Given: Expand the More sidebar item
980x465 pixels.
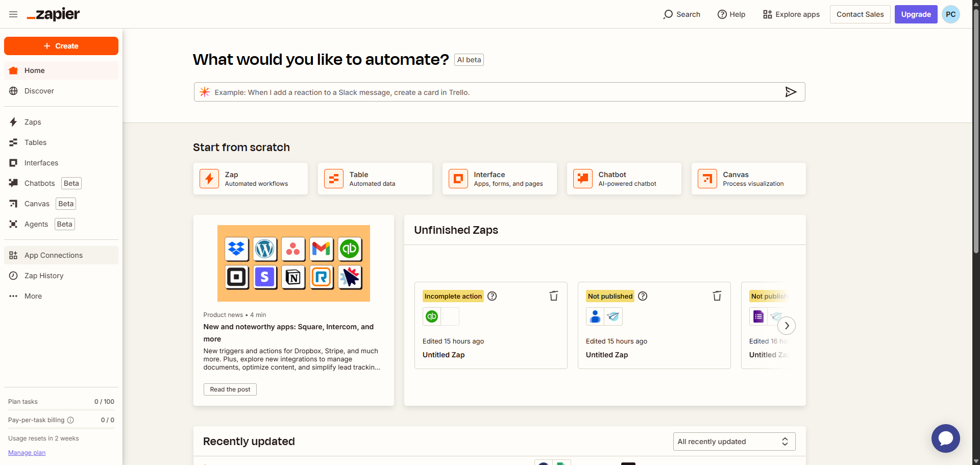Looking at the screenshot, I should (33, 296).
